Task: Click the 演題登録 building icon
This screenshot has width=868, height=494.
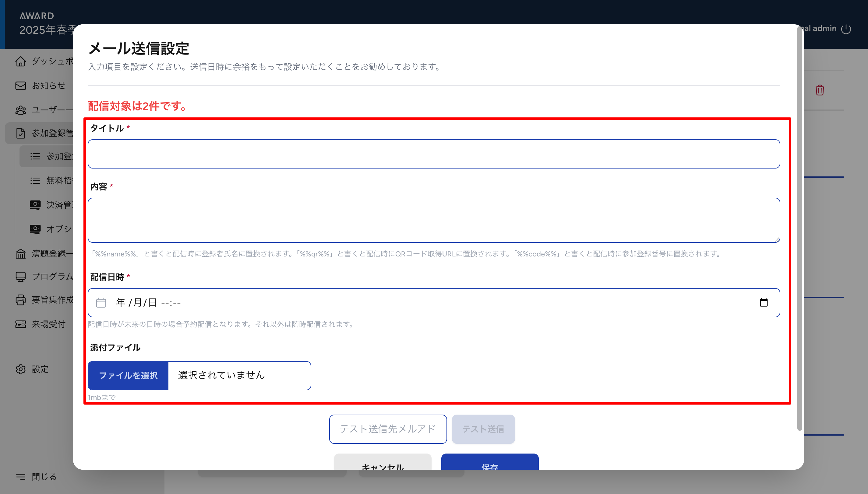Action: click(x=21, y=253)
